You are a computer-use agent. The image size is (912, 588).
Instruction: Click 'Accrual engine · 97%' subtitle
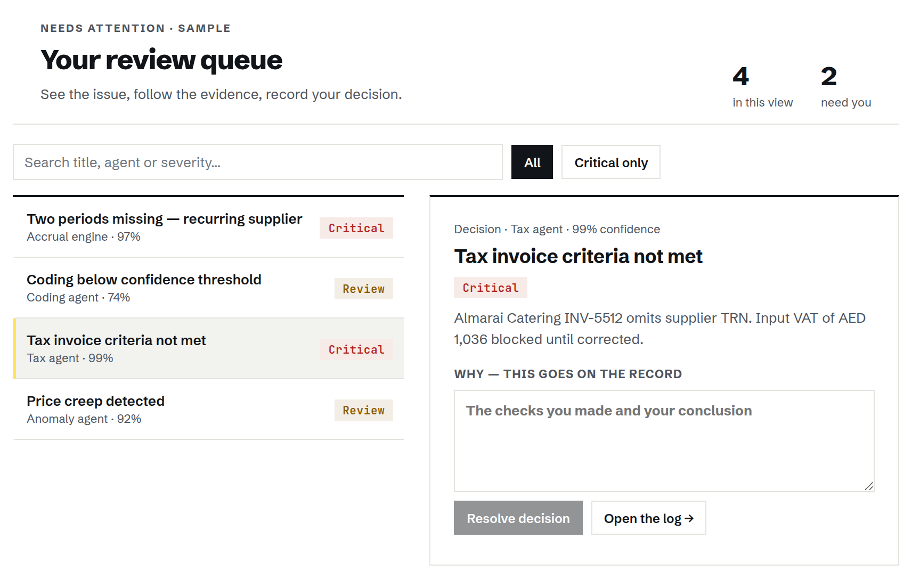(84, 237)
